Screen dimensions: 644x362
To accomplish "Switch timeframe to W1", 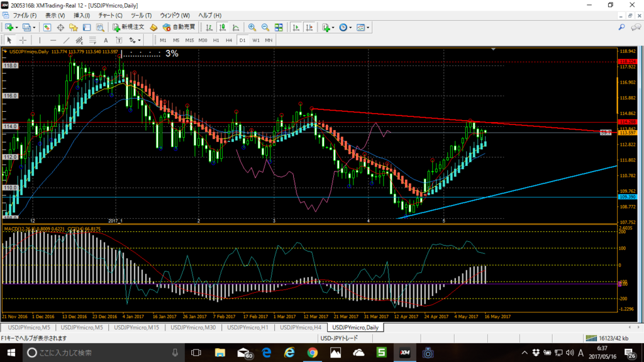I will coord(256,40).
